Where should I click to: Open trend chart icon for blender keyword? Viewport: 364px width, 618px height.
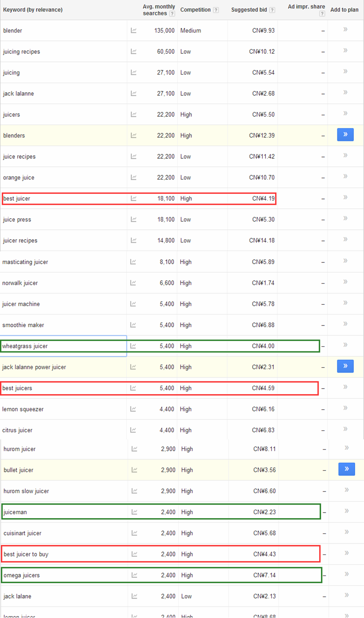pyautogui.click(x=133, y=30)
